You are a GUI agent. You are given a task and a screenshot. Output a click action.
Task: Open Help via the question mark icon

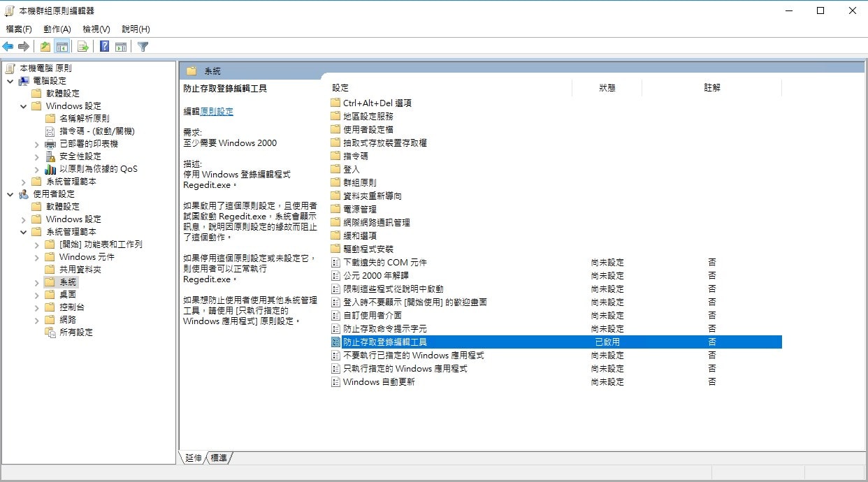[104, 47]
